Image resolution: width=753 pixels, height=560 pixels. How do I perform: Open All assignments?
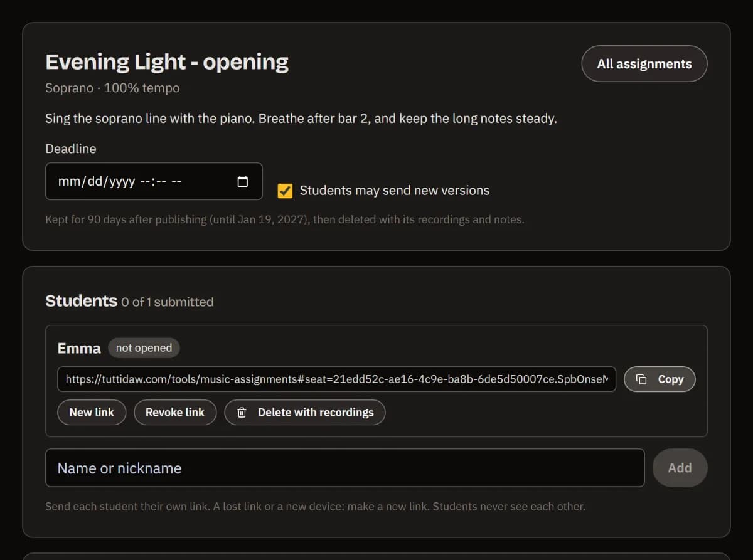coord(644,64)
